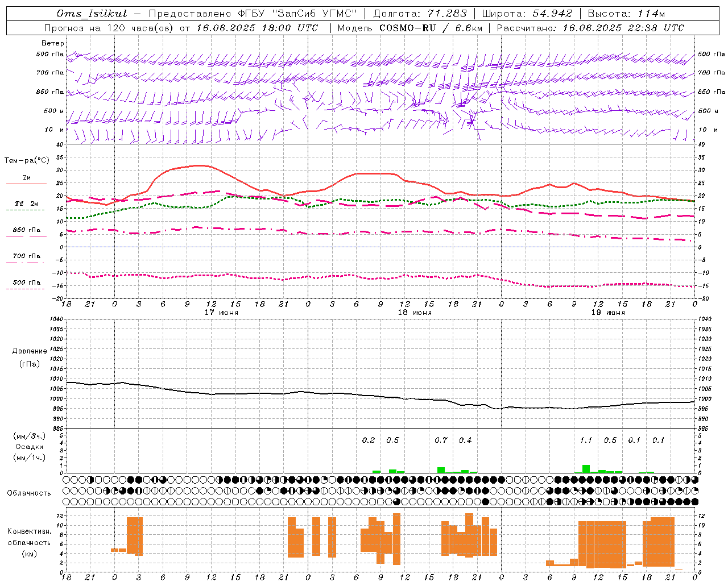
Task: Click the forecast start 16.06.2025 18:00 UTC
Action: pyautogui.click(x=257, y=28)
